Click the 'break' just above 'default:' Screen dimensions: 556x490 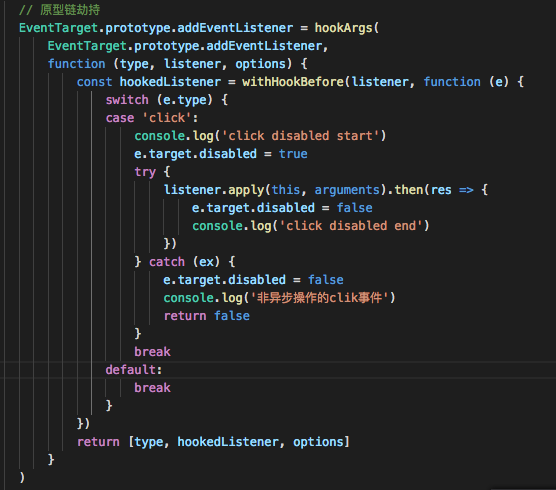pyautogui.click(x=152, y=352)
